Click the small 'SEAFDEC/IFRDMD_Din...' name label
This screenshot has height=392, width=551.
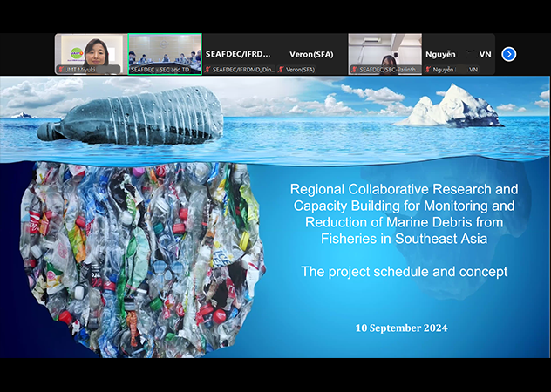click(243, 70)
